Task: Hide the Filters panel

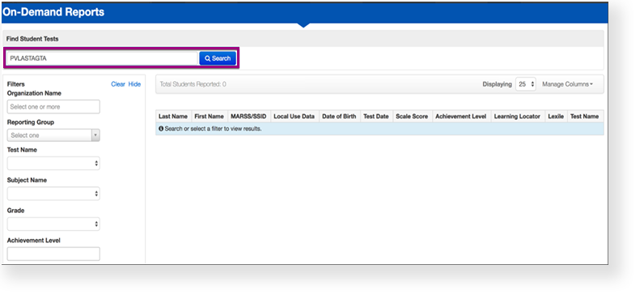Action: point(134,84)
